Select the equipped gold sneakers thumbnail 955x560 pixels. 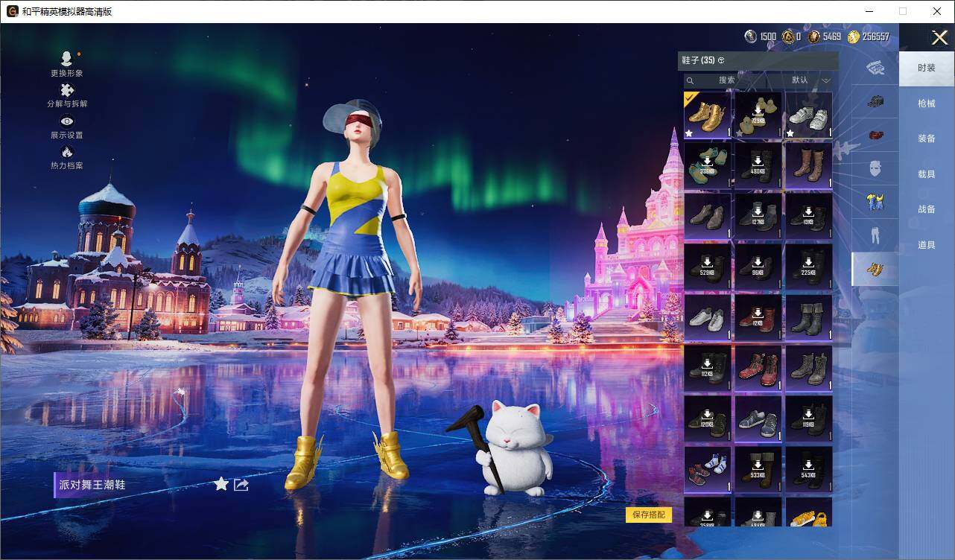708,115
